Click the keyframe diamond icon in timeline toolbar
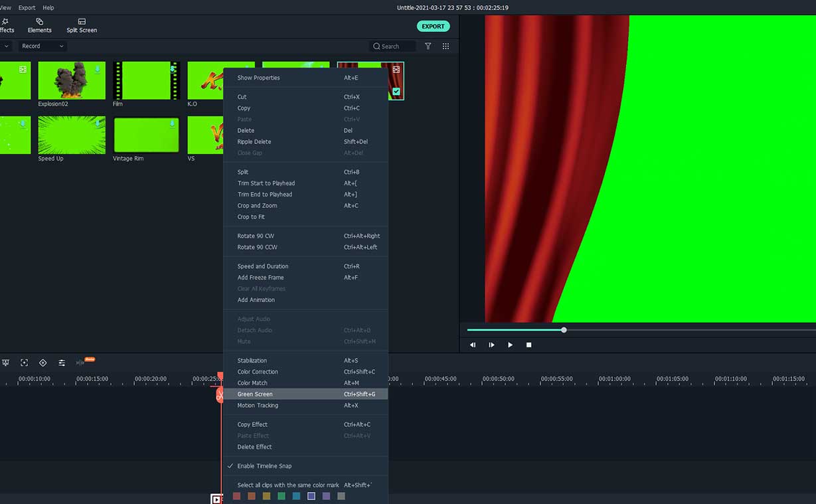Screen dimensions: 816x504 (43, 363)
